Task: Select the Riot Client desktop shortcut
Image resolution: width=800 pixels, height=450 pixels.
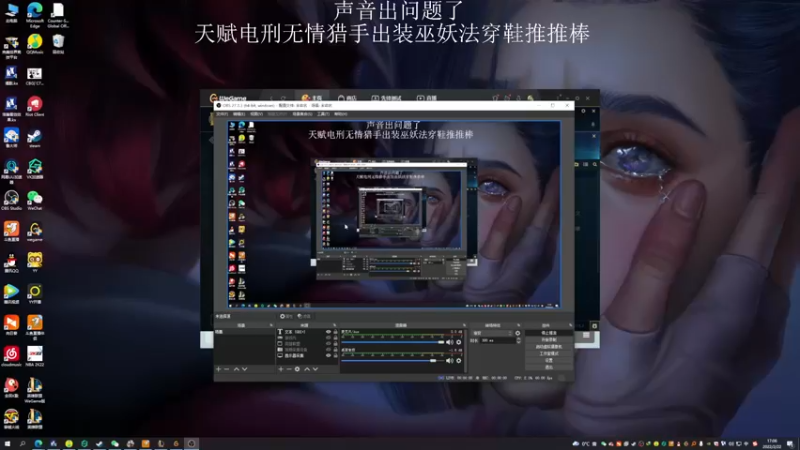Action: (35, 107)
